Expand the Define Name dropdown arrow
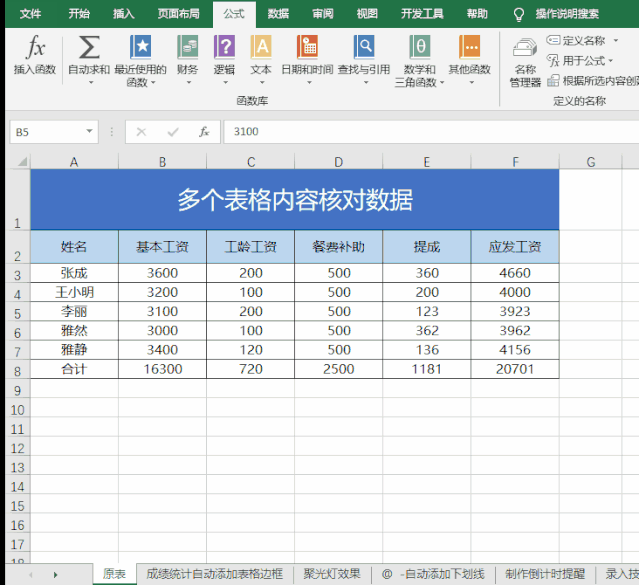This screenshot has width=639, height=585. (x=616, y=40)
